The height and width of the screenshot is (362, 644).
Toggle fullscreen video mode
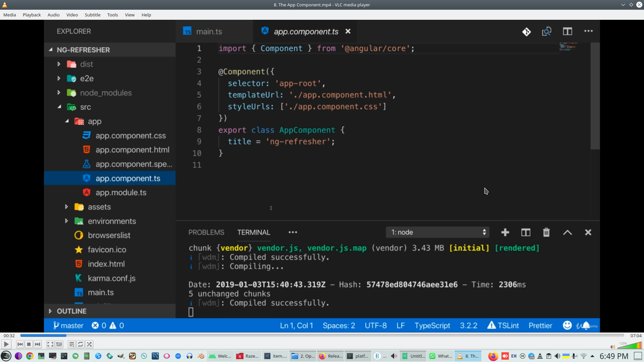pos(50,344)
